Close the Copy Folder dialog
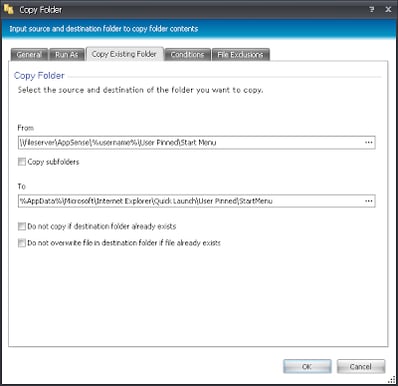The image size is (398, 386). pos(388,9)
